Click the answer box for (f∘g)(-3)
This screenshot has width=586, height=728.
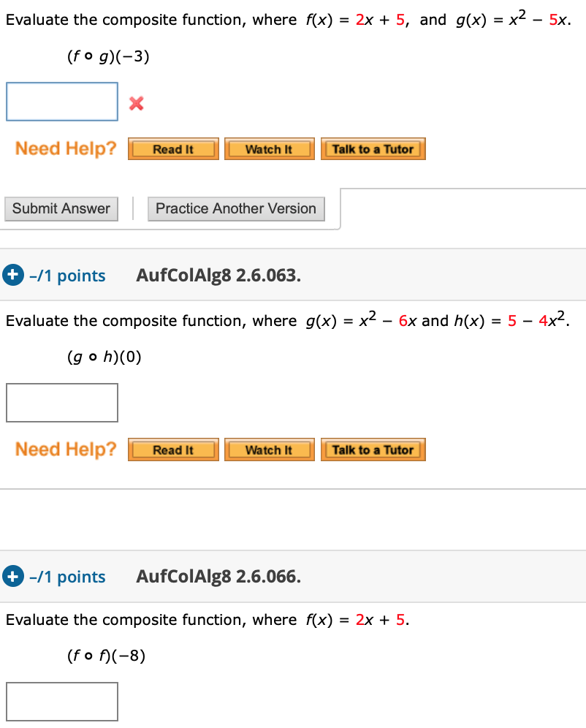pos(61,102)
